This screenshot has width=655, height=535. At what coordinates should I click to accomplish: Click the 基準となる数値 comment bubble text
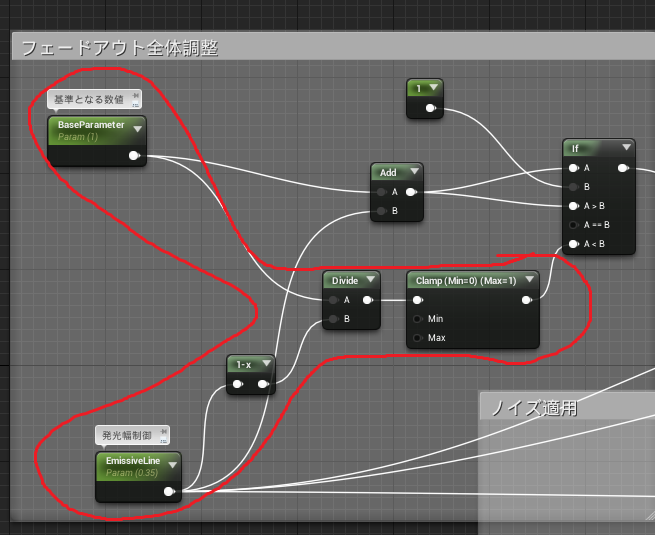click(89, 99)
